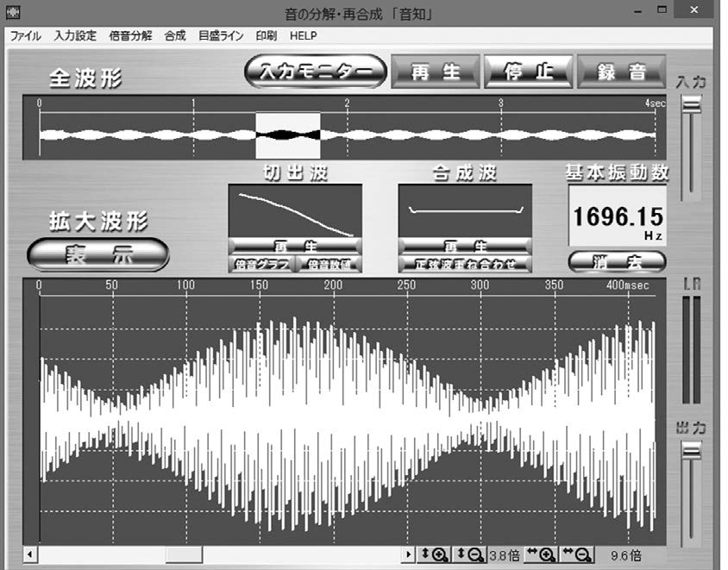Click the 入力 level slider handle
This screenshot has width=728, height=570.
(691, 104)
